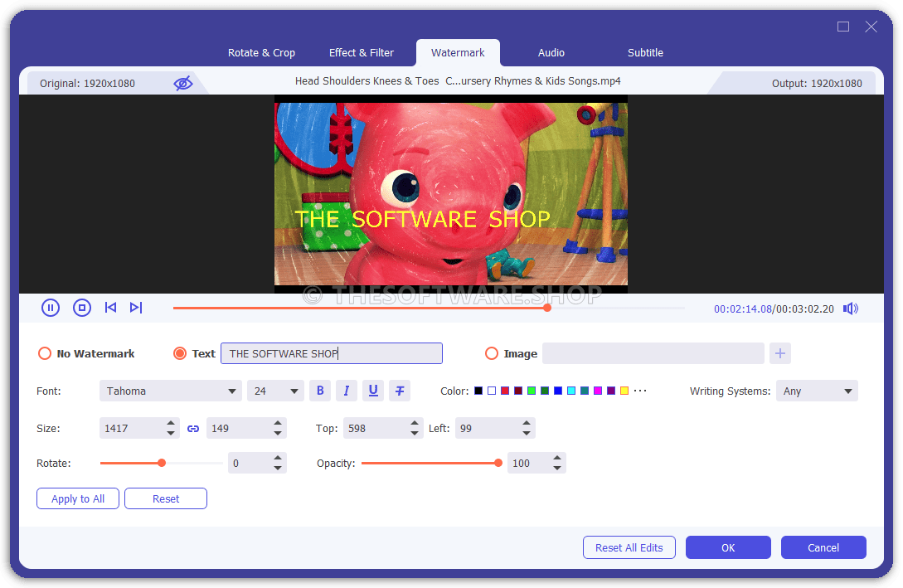Image resolution: width=903 pixels, height=588 pixels.
Task: Toggle the size aspect ratio link icon
Action: point(193,429)
